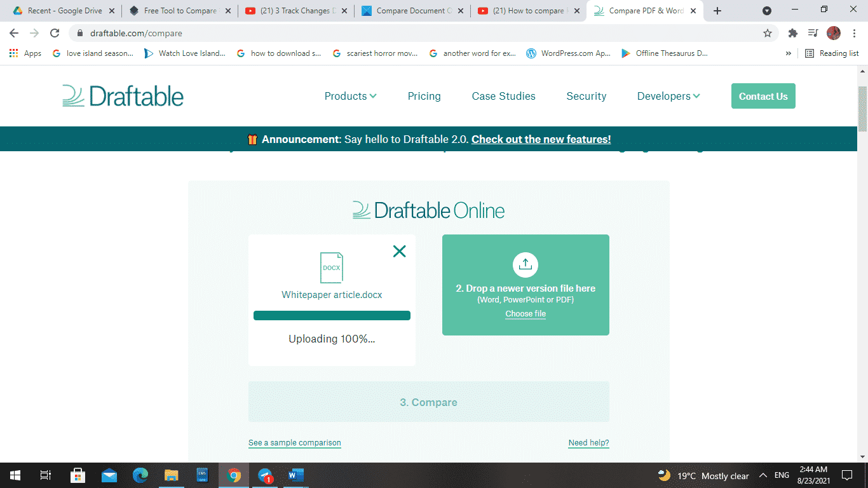The height and width of the screenshot is (488, 868).
Task: Close the How to compare YouTube tab
Action: click(576, 11)
